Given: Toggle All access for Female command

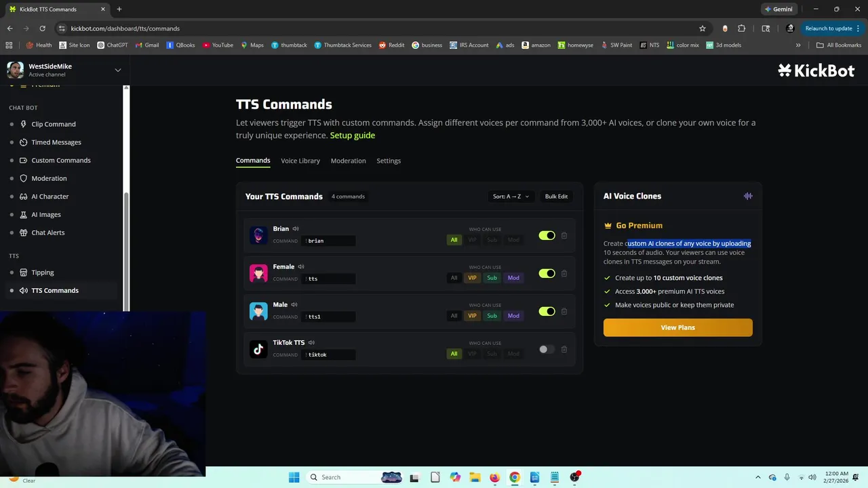Looking at the screenshot, I should point(454,278).
